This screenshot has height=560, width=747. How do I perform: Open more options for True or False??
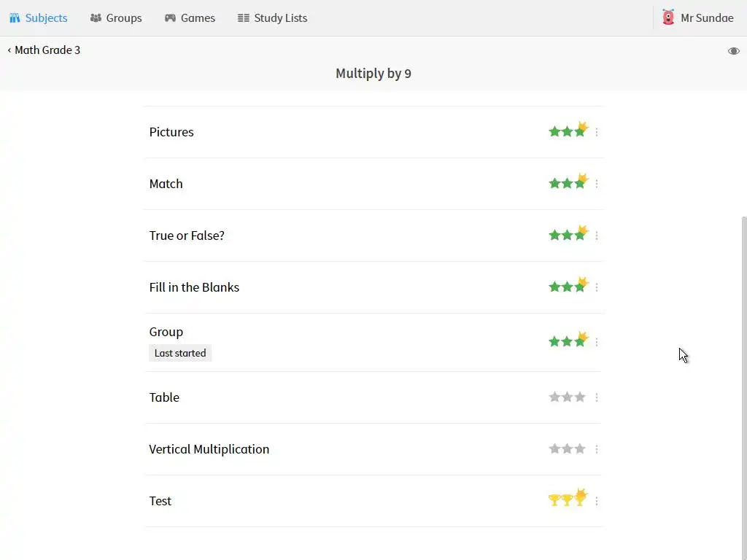click(597, 236)
